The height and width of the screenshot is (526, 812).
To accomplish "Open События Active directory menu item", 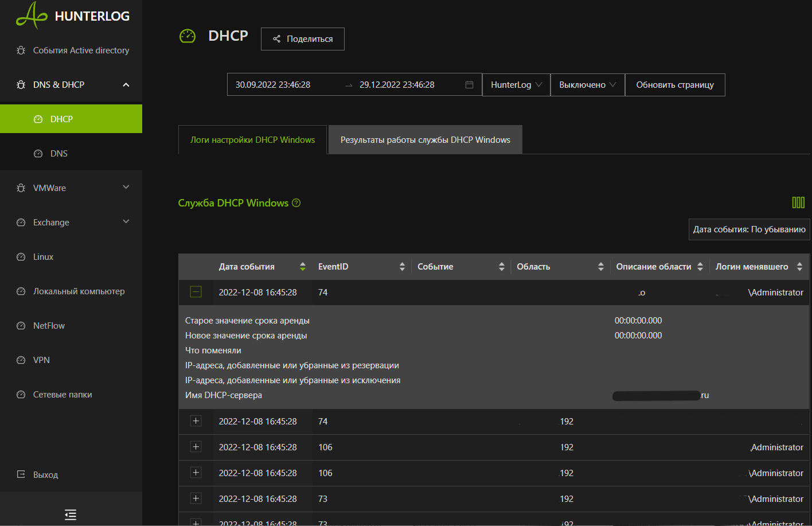I will (71, 50).
